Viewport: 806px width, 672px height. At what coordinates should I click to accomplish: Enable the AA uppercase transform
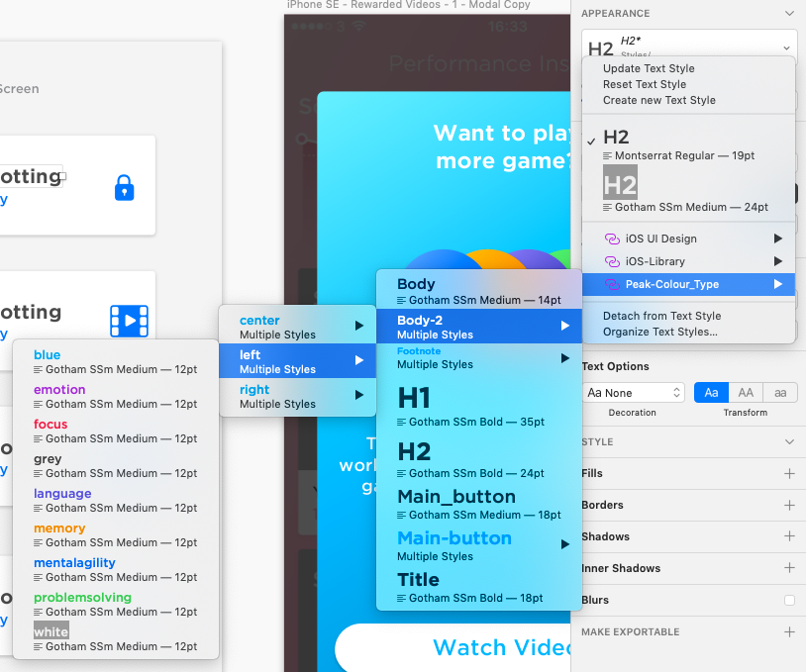[746, 392]
